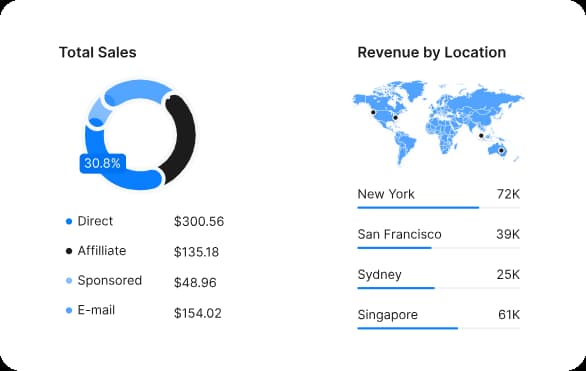Select the E-mail legend label

click(x=96, y=310)
